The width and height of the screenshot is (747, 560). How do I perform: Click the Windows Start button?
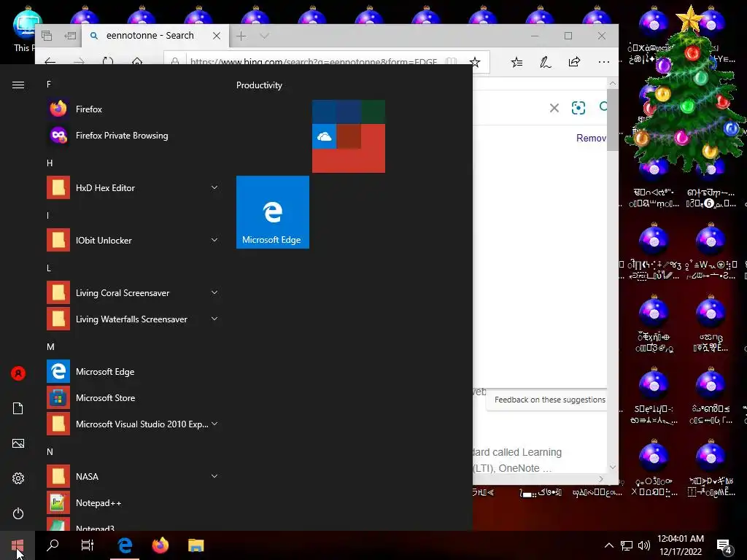click(18, 545)
